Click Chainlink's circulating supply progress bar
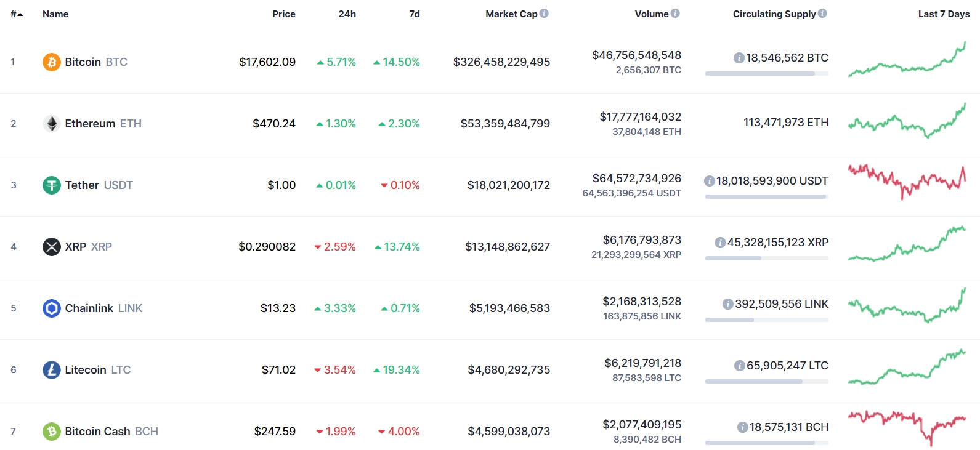The width and height of the screenshot is (980, 450). point(767,320)
